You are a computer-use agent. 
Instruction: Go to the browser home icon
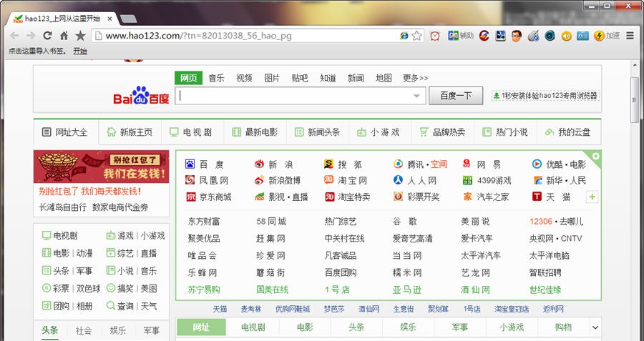click(x=64, y=36)
